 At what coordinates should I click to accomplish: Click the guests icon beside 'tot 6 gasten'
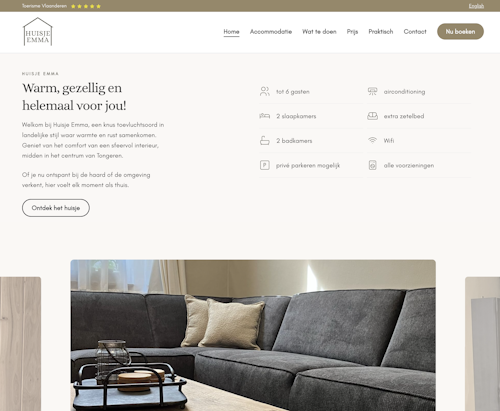pyautogui.click(x=265, y=91)
